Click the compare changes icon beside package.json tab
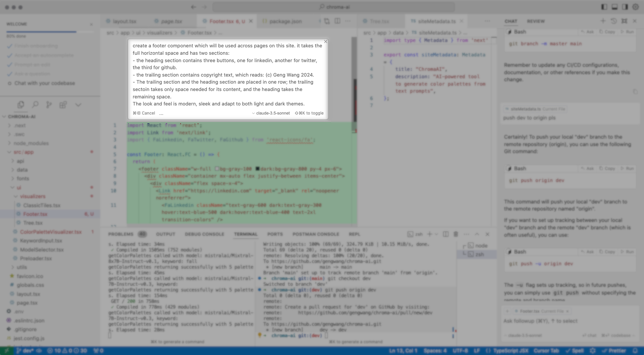This screenshot has width=644, height=355. coord(327,21)
